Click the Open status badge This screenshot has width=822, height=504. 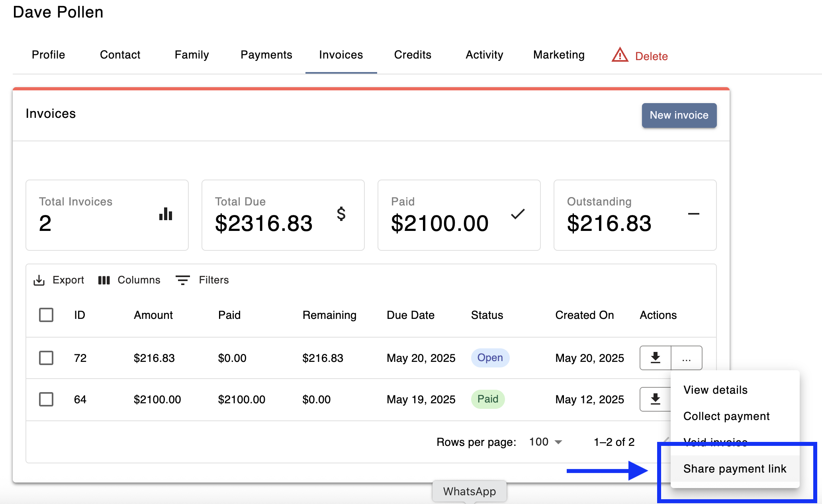490,358
